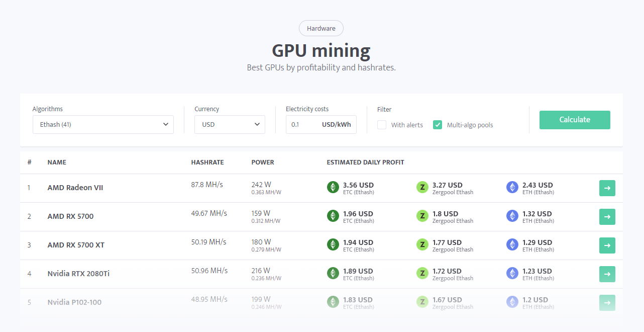Viewport: 644px width, 332px height.
Task: Open the Nvidia P102-100 GPU name
Action: [74, 302]
